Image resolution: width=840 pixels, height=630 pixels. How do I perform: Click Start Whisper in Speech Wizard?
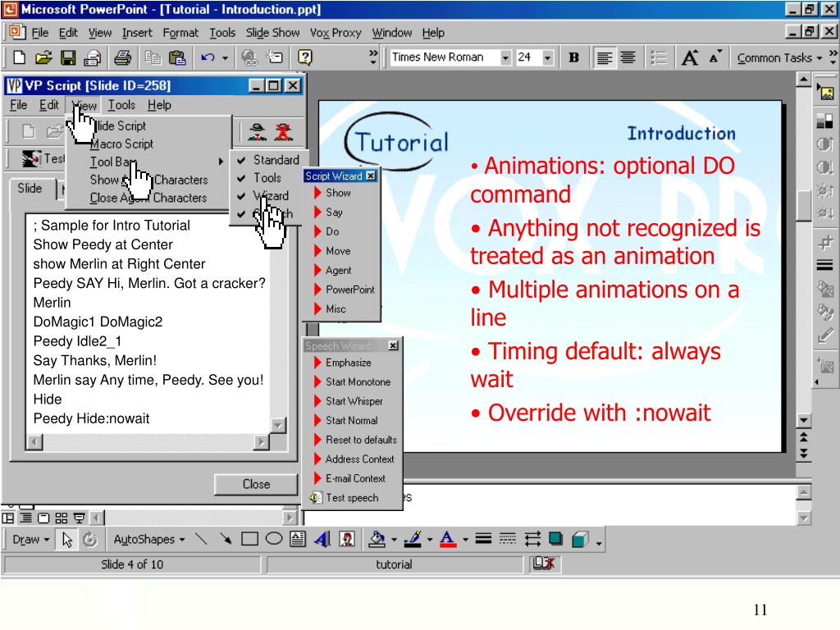354,401
